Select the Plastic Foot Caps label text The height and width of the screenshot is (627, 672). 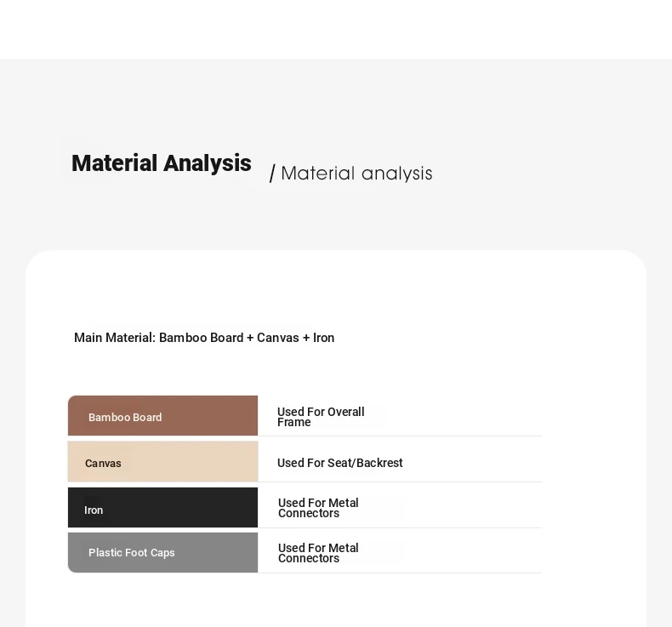132,553
